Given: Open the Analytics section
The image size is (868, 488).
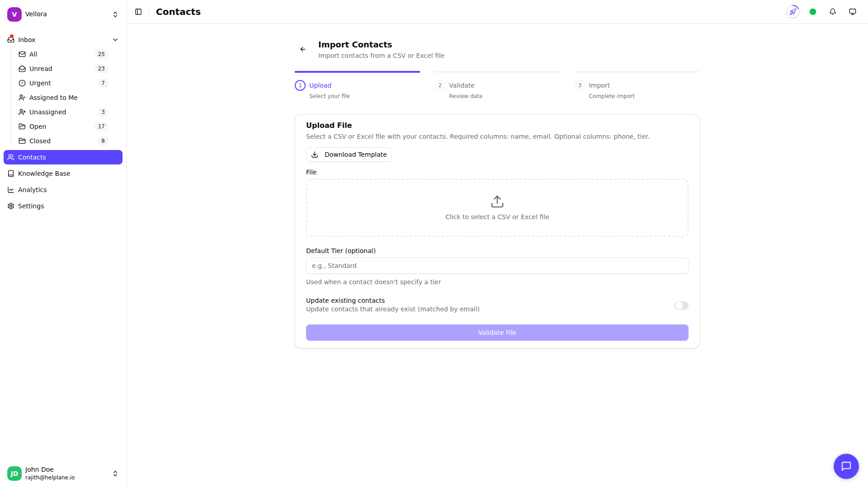Looking at the screenshot, I should [63, 190].
